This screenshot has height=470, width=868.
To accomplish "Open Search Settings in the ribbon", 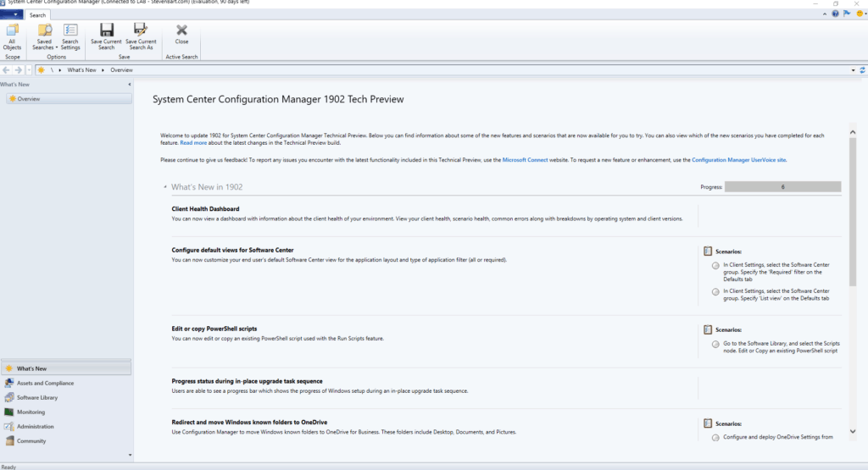I will pyautogui.click(x=70, y=36).
